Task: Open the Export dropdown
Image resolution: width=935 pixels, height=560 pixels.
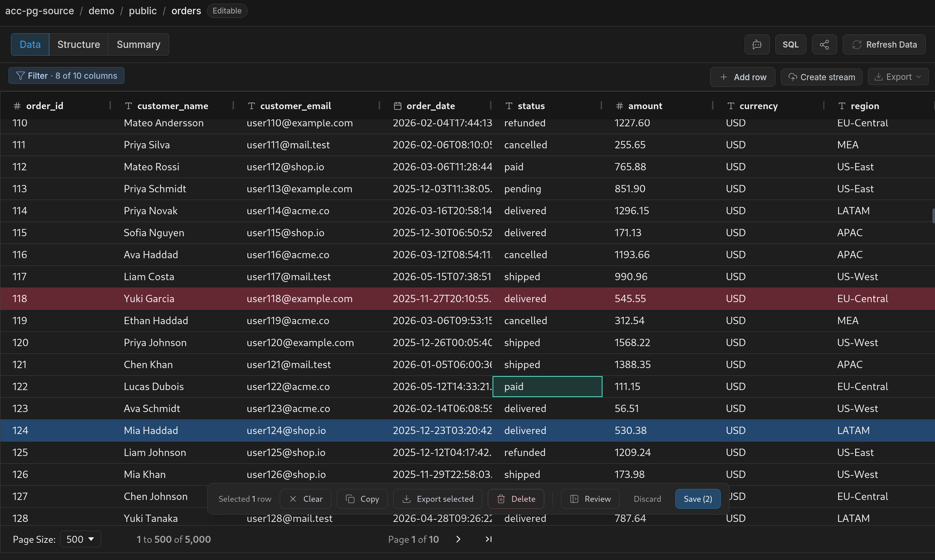Action: [x=898, y=77]
